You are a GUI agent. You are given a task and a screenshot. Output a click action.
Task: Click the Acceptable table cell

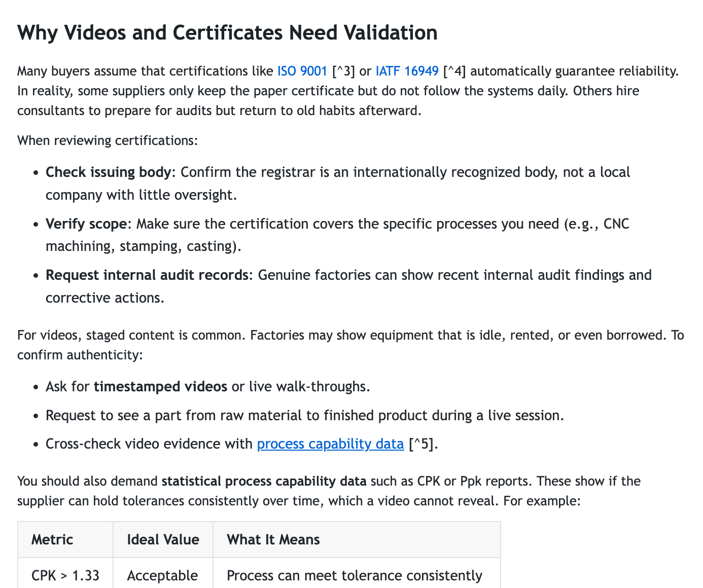click(x=162, y=576)
